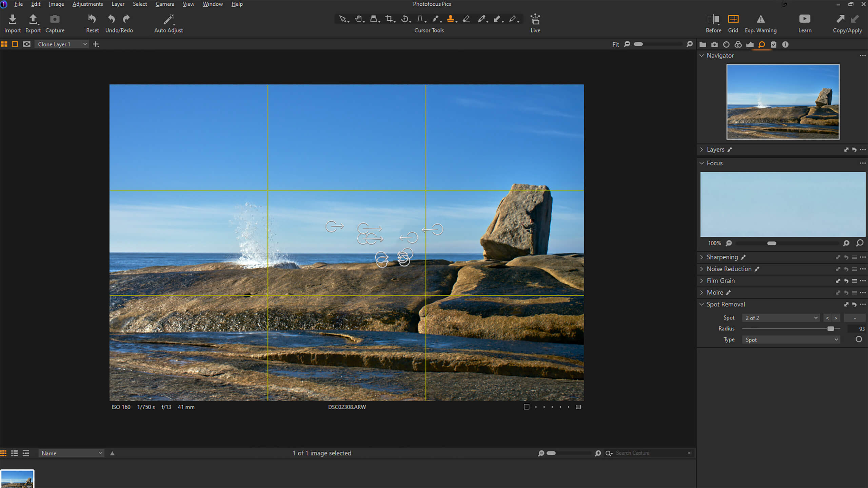
Task: Enable the Exposure Warning
Action: [x=760, y=19]
